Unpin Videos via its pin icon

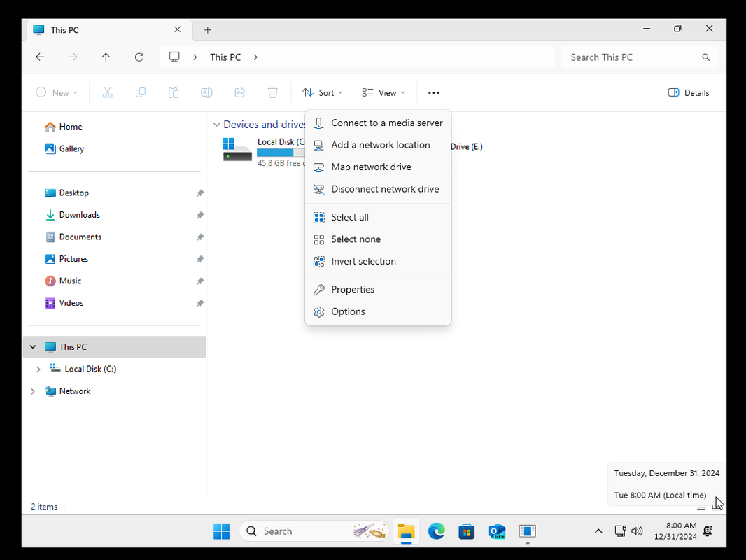click(x=200, y=303)
